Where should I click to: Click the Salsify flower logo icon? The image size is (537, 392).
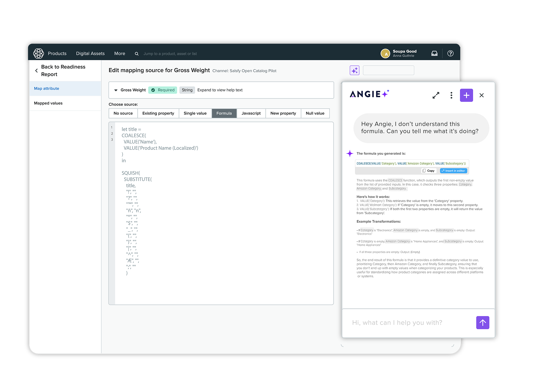(x=38, y=53)
